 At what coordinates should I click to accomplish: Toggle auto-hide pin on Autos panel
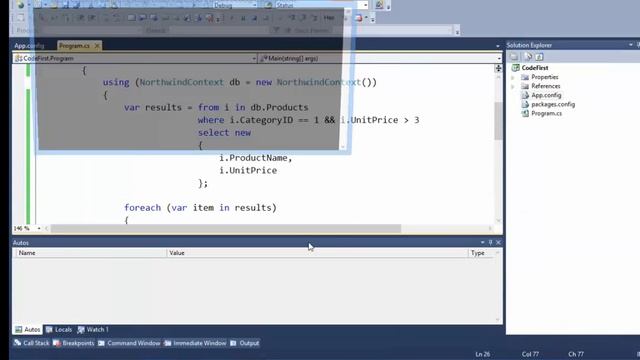coord(491,242)
